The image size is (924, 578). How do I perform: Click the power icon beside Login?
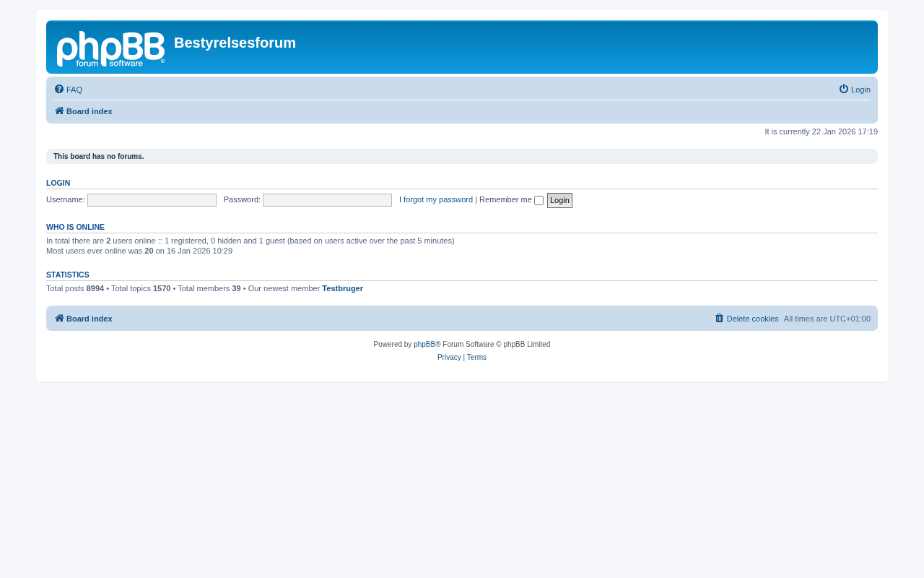(x=844, y=90)
